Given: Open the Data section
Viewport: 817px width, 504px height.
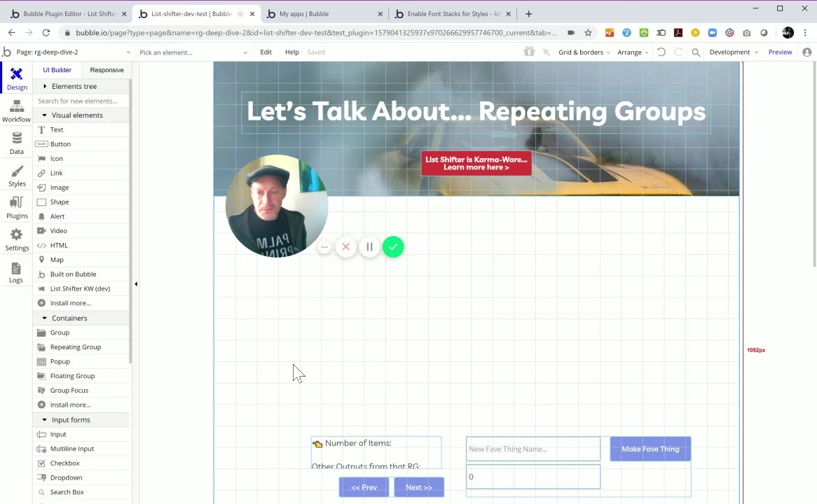Looking at the screenshot, I should pyautogui.click(x=17, y=143).
